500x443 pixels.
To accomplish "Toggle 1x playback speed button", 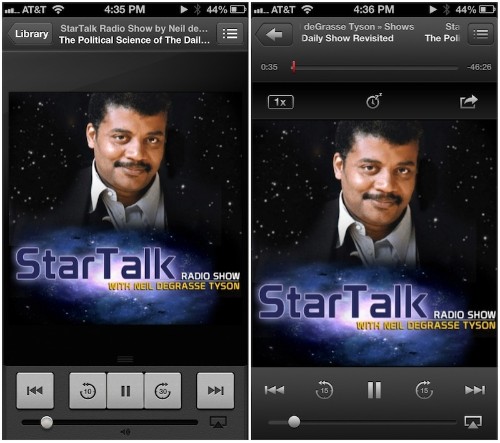I will tap(281, 102).
